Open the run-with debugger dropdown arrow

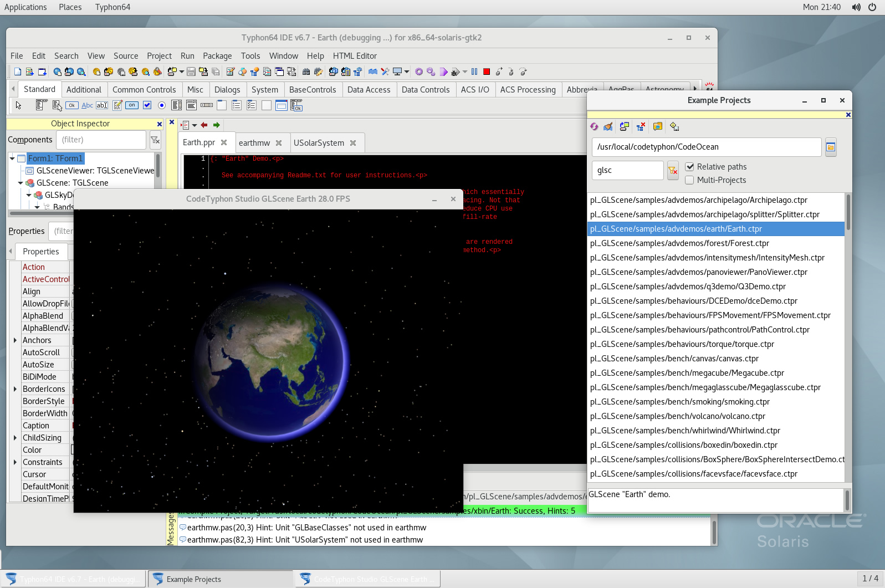[x=464, y=71]
